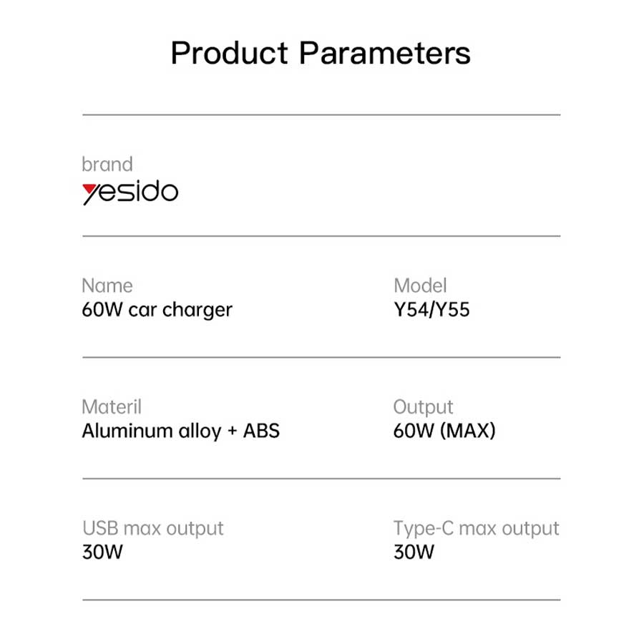Select Aluminum alloy + ABS text
The height and width of the screenshot is (644, 644).
(181, 431)
